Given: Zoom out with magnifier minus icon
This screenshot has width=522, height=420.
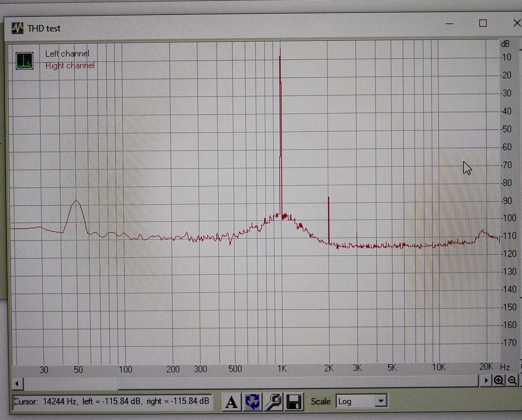Looking at the screenshot, I should coord(512,380).
